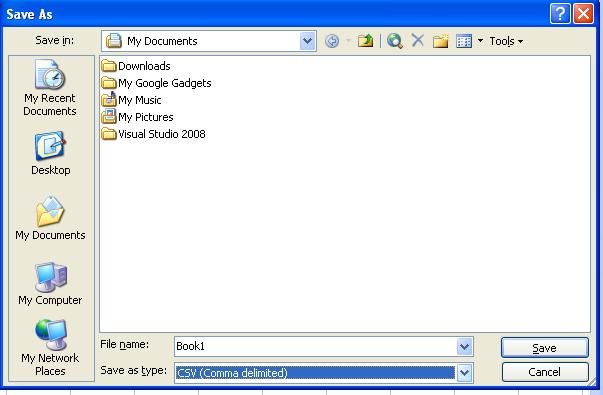The width and height of the screenshot is (603, 395).
Task: Open My Recent Documents in the places bar
Action: (50, 88)
